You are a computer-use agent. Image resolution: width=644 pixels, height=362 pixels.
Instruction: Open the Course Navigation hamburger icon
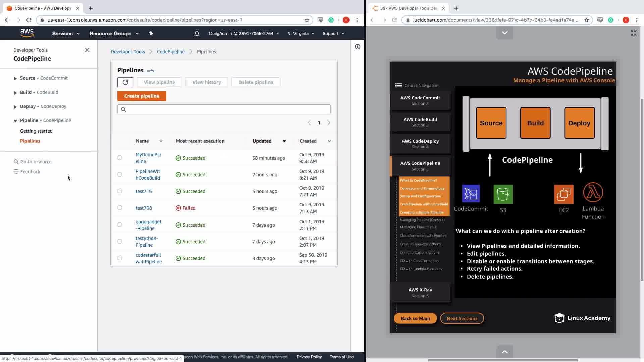pyautogui.click(x=398, y=85)
